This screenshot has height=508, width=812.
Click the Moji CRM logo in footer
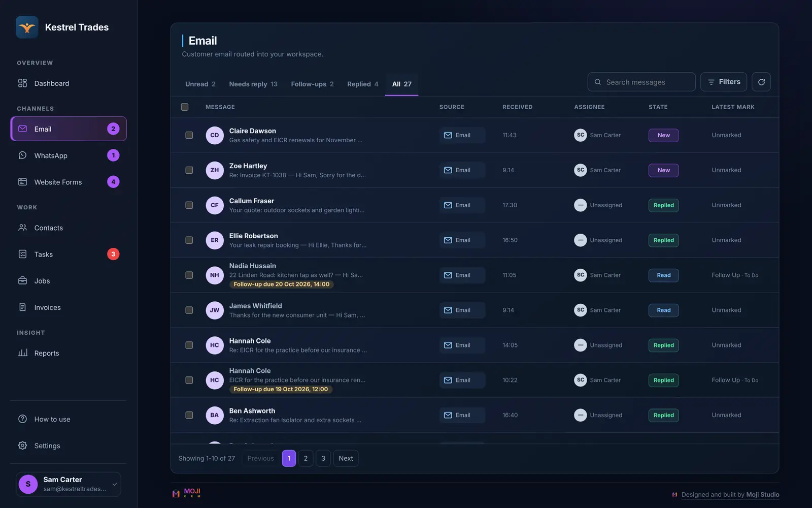click(x=186, y=493)
